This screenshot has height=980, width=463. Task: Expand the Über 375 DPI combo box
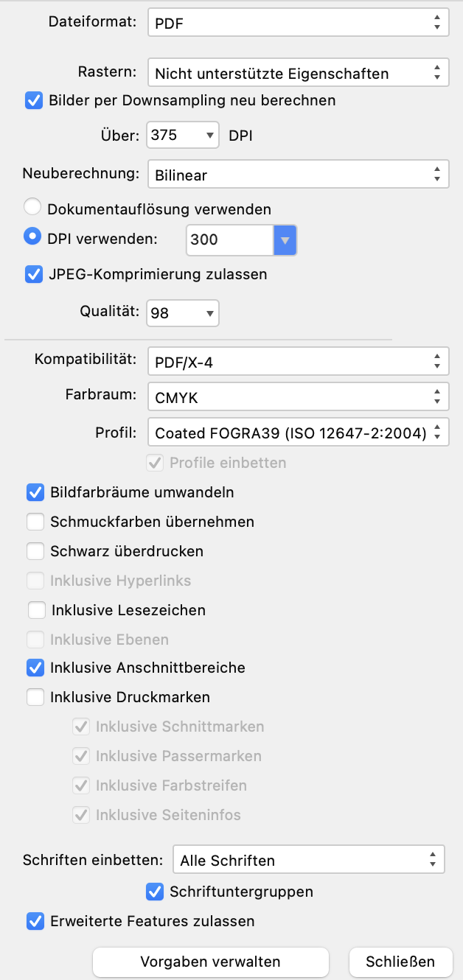[x=183, y=135]
